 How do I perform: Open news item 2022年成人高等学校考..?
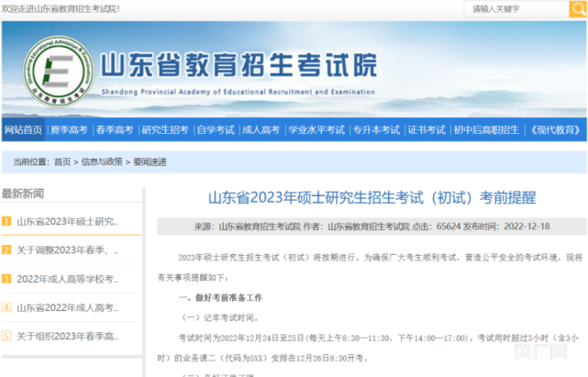coord(68,279)
